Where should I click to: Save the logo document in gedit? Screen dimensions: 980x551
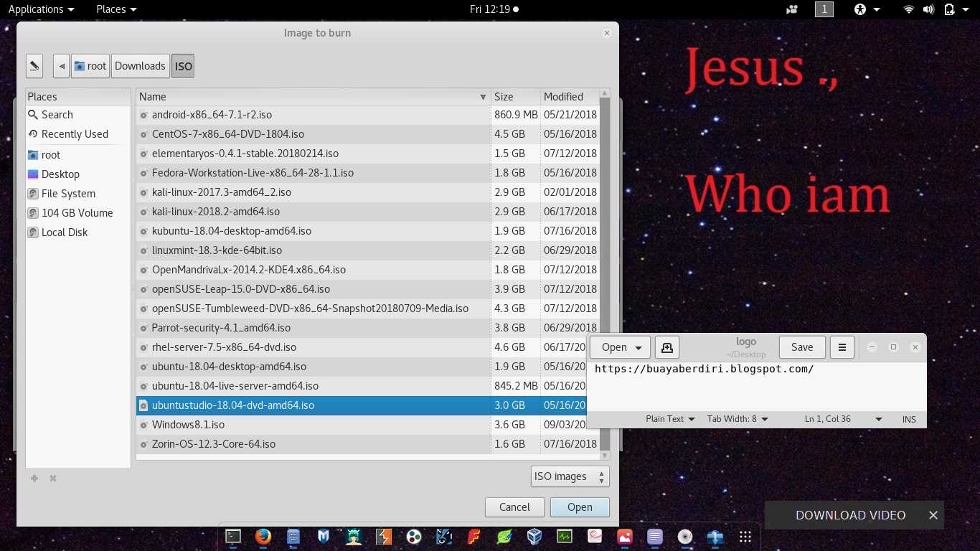click(x=802, y=347)
